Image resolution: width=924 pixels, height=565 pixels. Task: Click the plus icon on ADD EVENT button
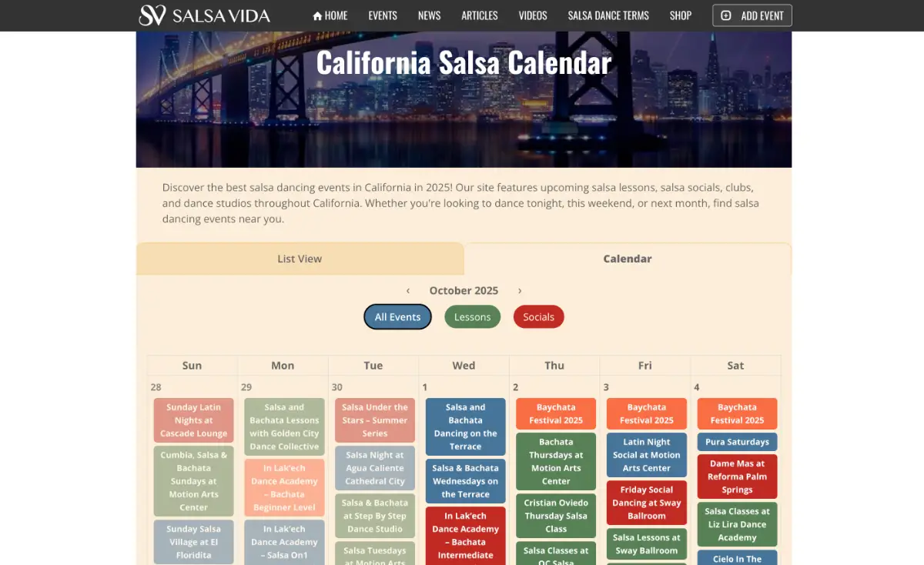725,15
